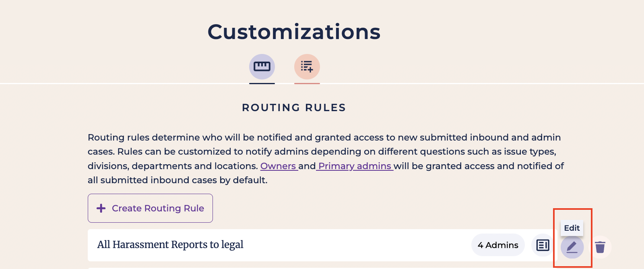
Task: Click the plus icon inside Create Routing Rule
Action: pos(101,208)
